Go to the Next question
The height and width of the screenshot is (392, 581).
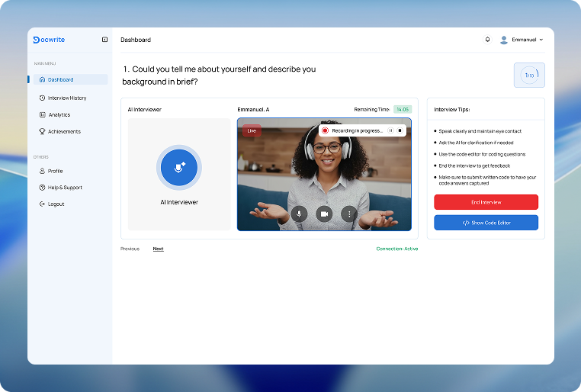tap(159, 249)
